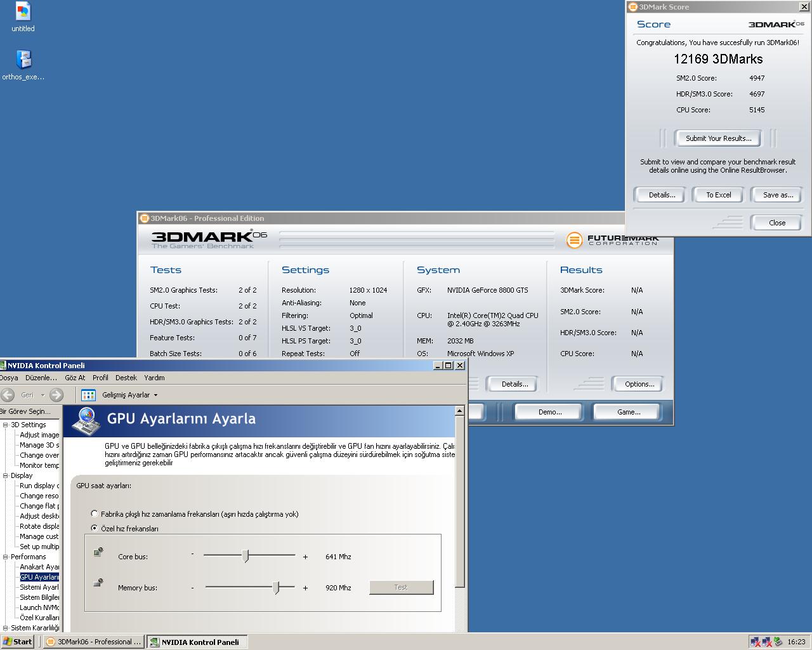The height and width of the screenshot is (650, 812).
Task: Collapse the Performans tree node
Action: click(5, 557)
